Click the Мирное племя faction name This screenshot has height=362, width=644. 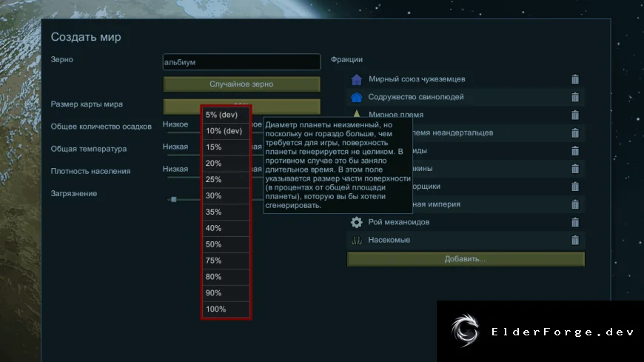tap(396, 115)
